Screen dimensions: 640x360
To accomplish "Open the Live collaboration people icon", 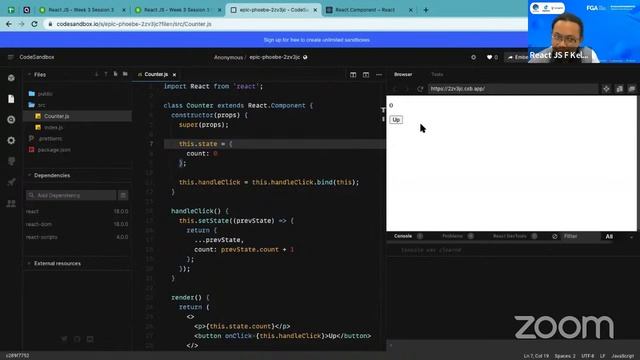I will point(11,203).
